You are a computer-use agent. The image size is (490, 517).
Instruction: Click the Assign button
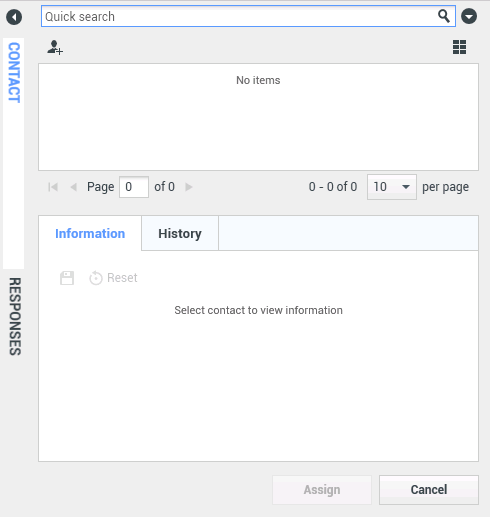tap(322, 490)
